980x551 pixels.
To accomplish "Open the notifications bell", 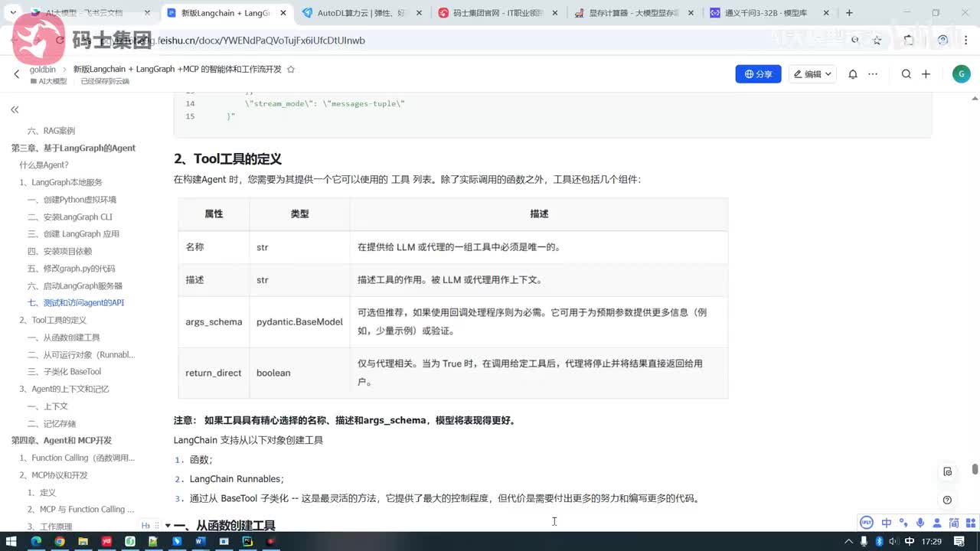I will [x=853, y=74].
